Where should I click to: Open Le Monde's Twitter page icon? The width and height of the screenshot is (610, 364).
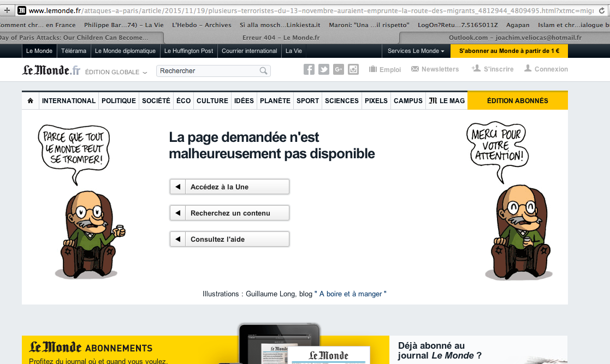tap(324, 69)
